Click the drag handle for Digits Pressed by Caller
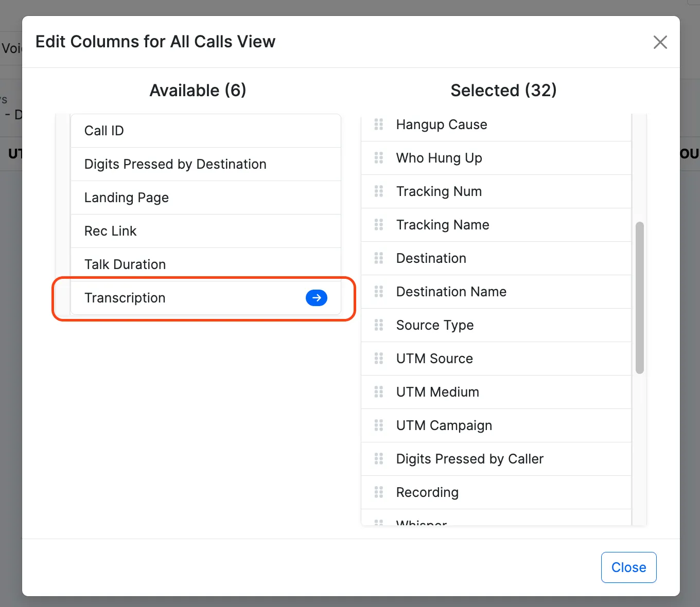This screenshot has height=607, width=700. 379,459
